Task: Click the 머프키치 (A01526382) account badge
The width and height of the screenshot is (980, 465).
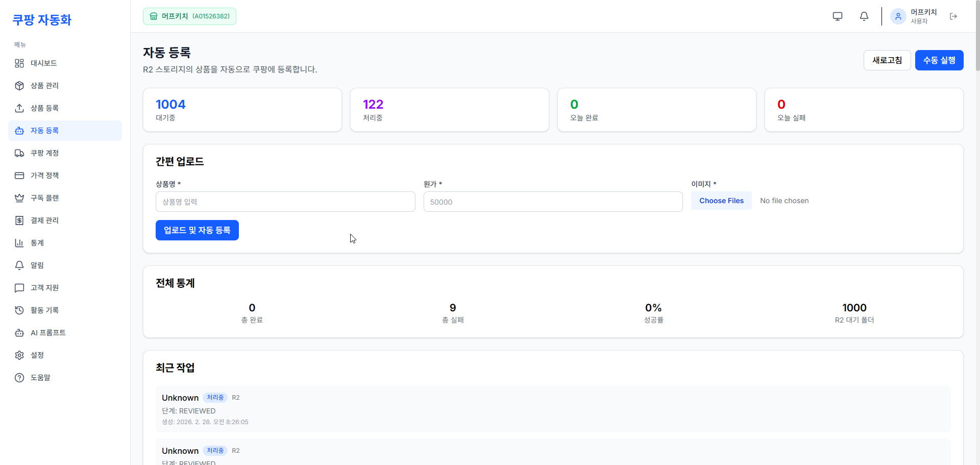Action: (x=189, y=16)
